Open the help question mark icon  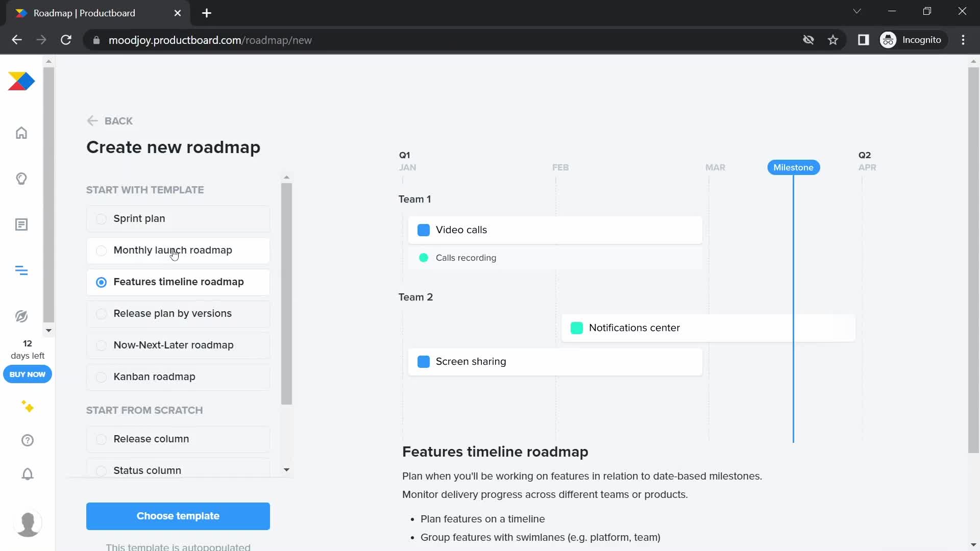27,440
